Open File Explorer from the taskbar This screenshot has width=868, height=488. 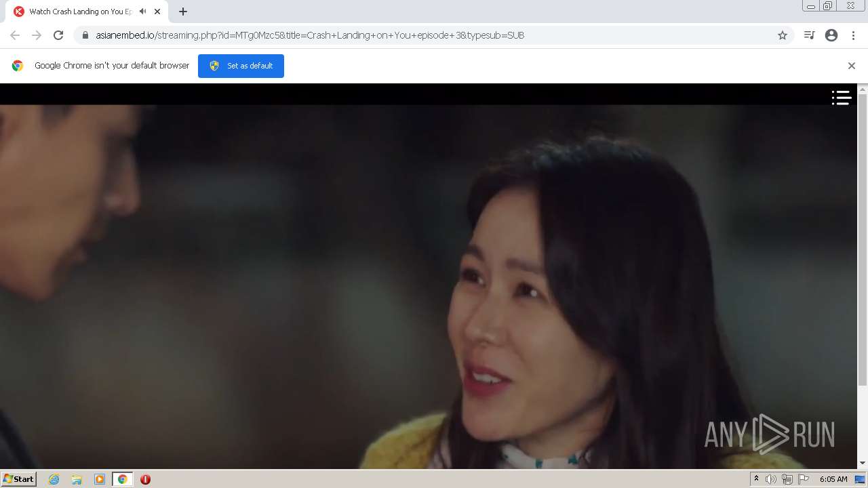pos(77,479)
